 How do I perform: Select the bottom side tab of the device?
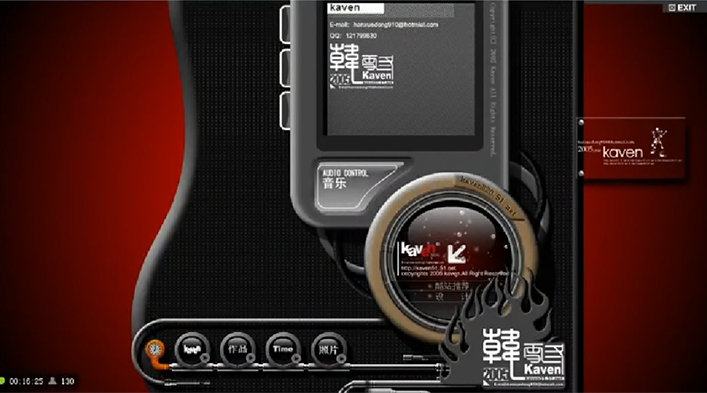285,110
